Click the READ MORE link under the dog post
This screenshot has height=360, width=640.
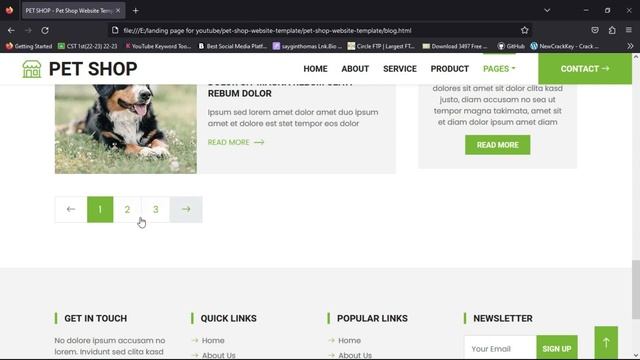(236, 142)
